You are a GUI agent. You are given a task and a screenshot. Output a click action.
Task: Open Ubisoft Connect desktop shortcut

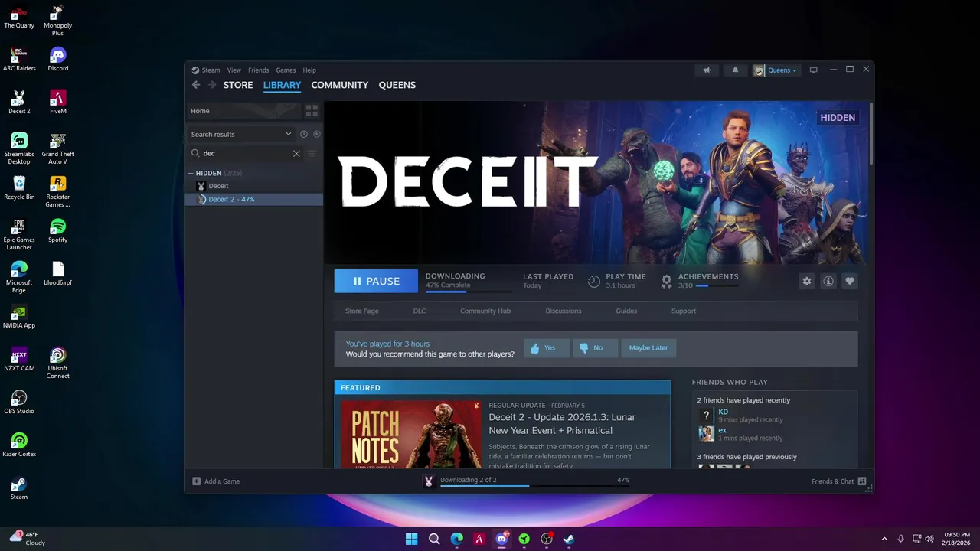[x=57, y=363]
